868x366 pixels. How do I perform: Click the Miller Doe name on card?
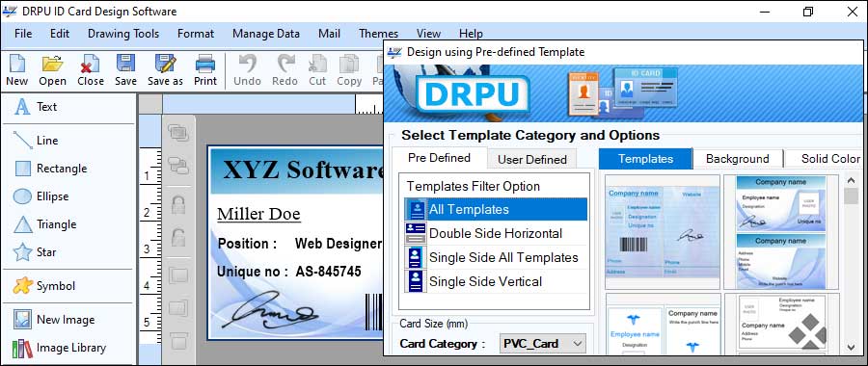coord(258,214)
